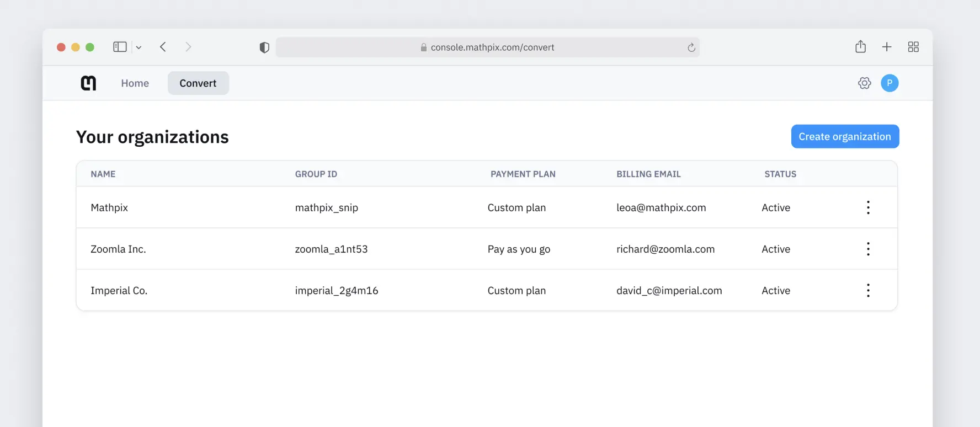
Task: Open a new tab with plus icon
Action: [887, 47]
